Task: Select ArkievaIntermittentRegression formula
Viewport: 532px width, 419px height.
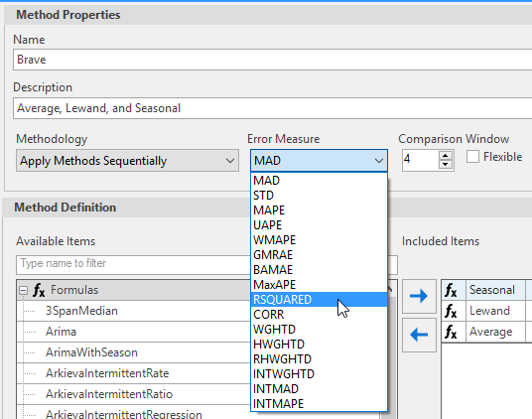Action: 124,414
